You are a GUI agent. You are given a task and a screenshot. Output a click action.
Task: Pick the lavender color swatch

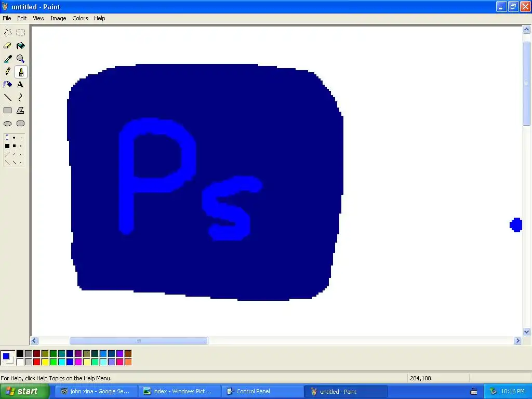coord(111,362)
